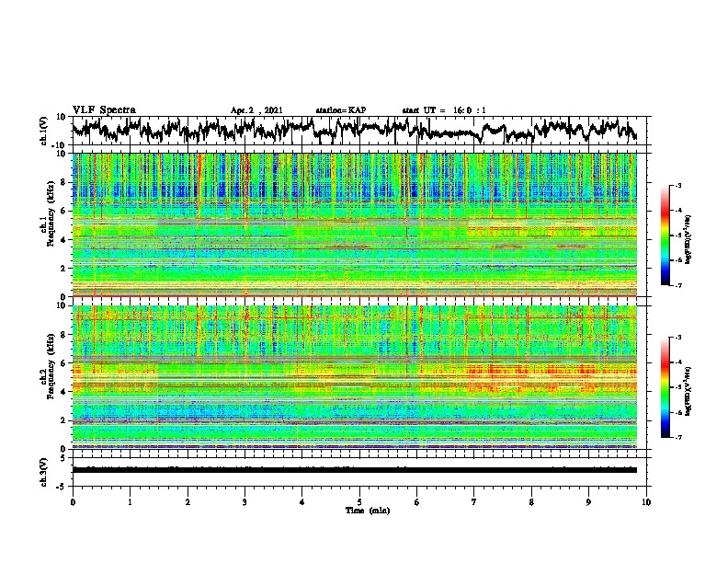Click time axis tick label "7"

point(474,502)
